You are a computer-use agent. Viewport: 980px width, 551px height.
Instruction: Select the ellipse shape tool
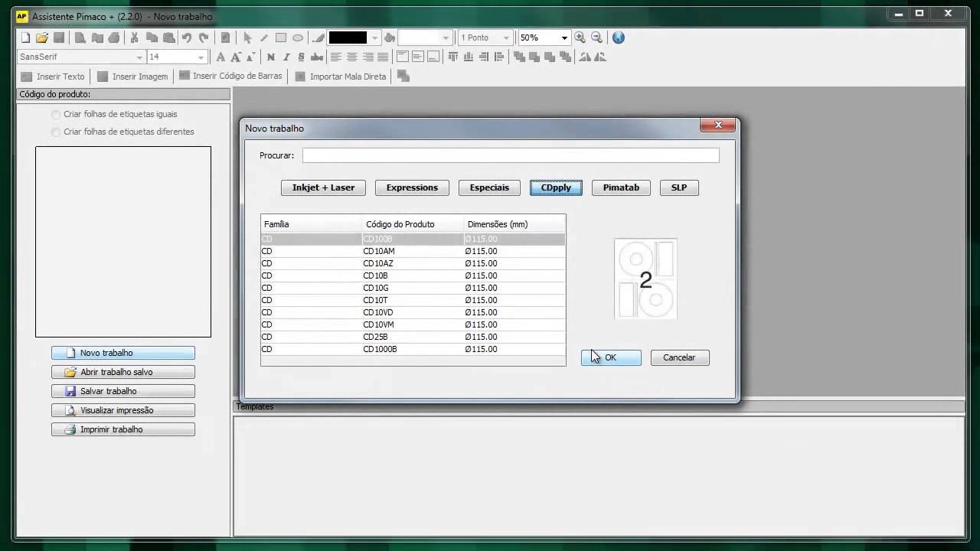pyautogui.click(x=298, y=37)
